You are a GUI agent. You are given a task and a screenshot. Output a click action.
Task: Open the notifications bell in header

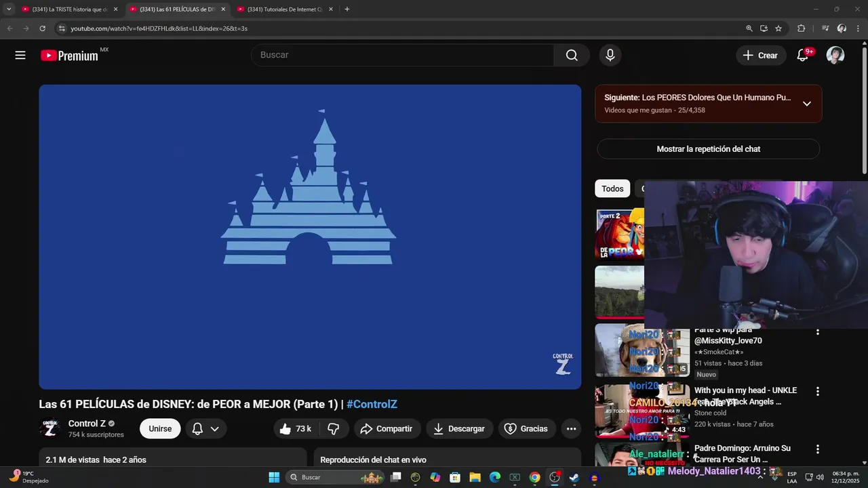point(803,56)
